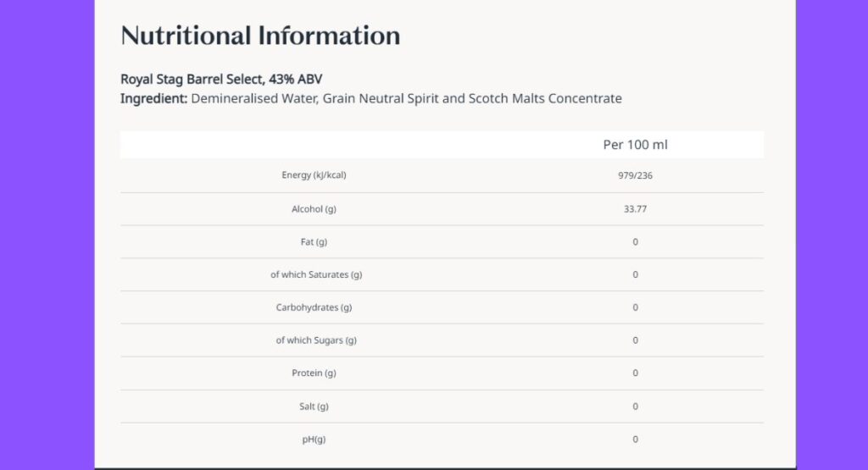Select the Protein (g) row label
868x470 pixels.
314,373
